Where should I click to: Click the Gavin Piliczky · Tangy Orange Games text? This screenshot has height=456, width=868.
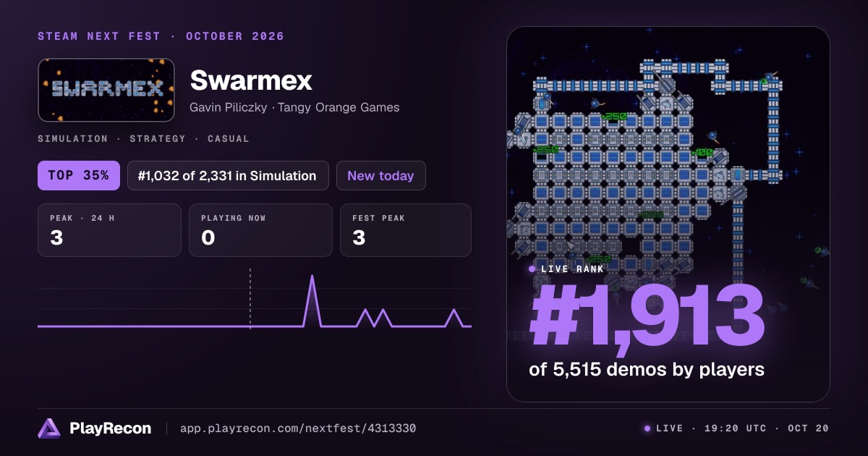point(294,107)
